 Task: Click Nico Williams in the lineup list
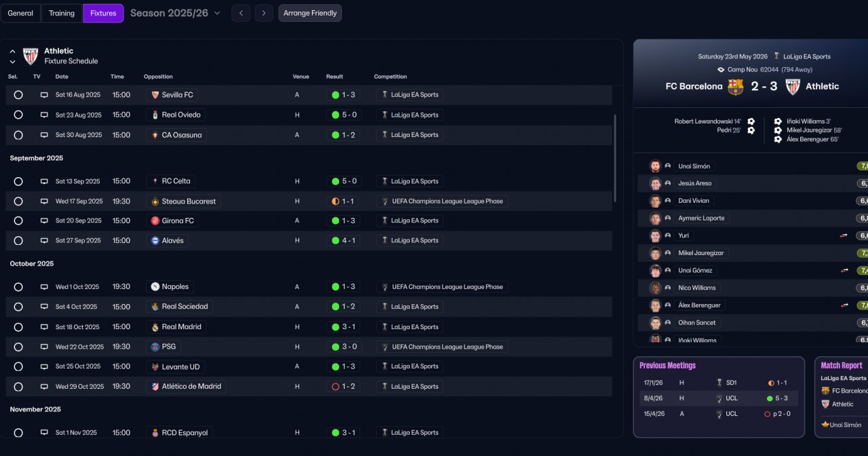click(x=696, y=288)
